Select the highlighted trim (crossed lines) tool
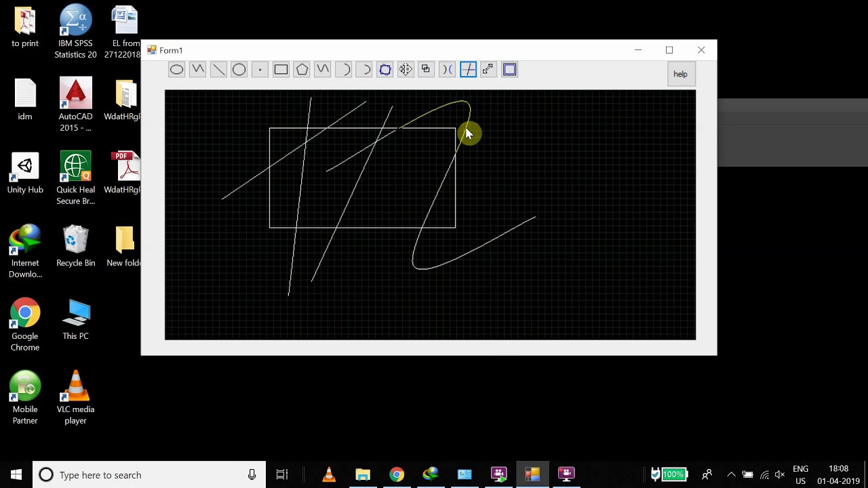This screenshot has width=868, height=488. (x=468, y=69)
